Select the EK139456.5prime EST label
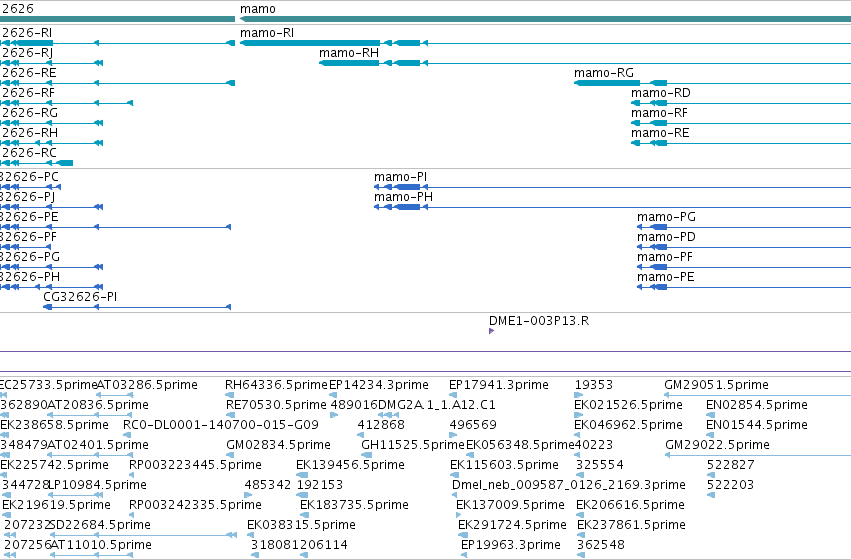The image size is (851, 560). click(x=351, y=465)
